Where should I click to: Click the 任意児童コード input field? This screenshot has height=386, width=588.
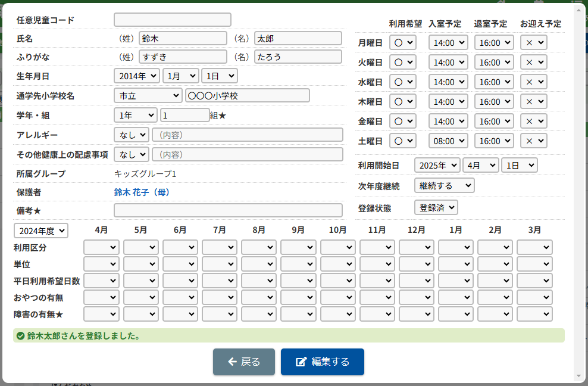pos(172,20)
